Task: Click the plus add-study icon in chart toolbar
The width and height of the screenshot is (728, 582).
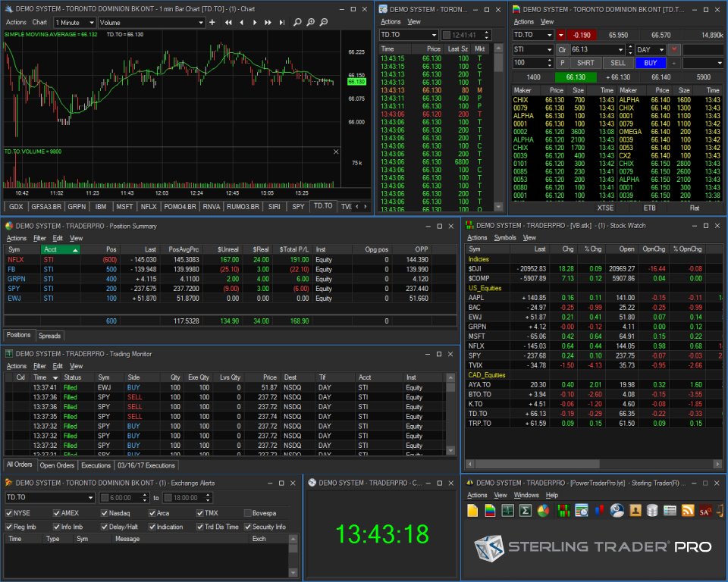Action: 212,22
